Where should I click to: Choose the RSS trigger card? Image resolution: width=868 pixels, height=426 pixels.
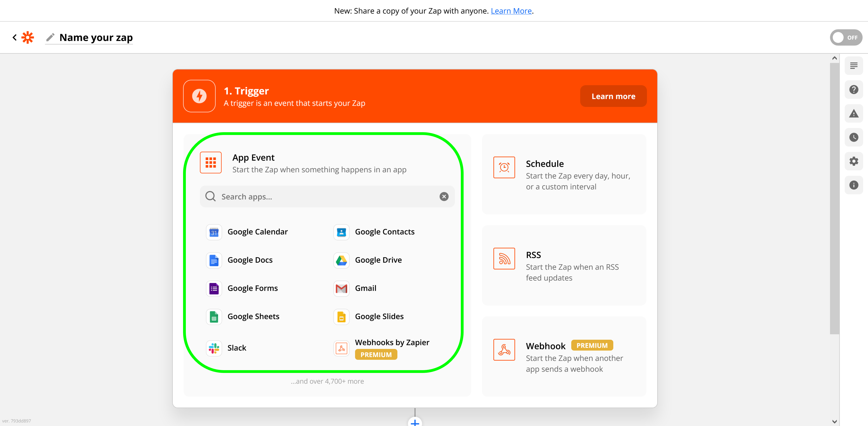point(564,266)
